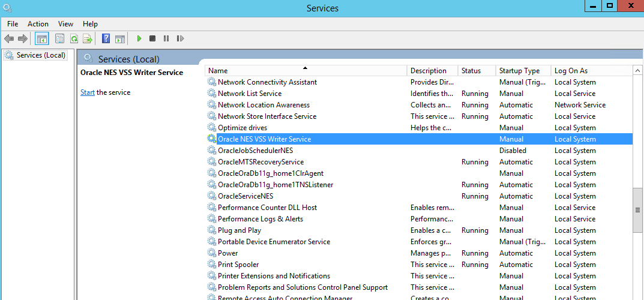The image size is (644, 300).
Task: Click the Forward arrow toolbar button
Action: click(23, 38)
